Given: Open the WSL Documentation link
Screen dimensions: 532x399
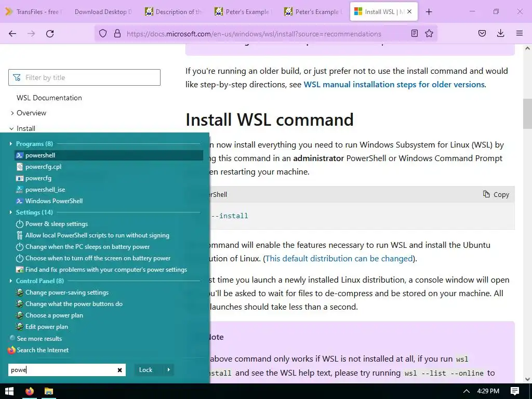Looking at the screenshot, I should (x=49, y=98).
